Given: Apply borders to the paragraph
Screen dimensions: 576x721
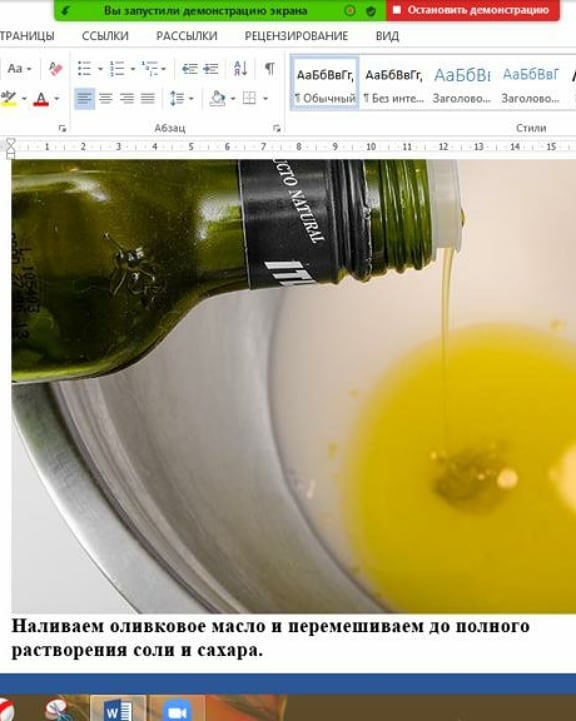Looking at the screenshot, I should 249,98.
